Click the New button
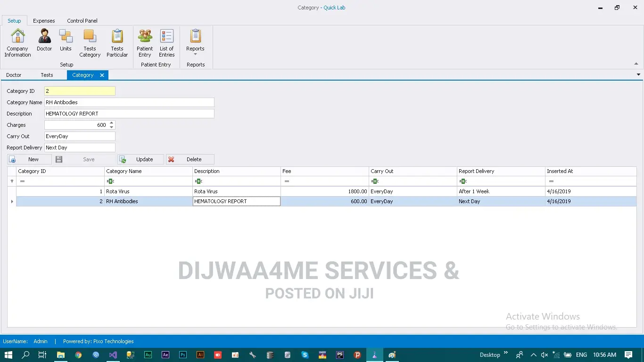 [x=29, y=159]
